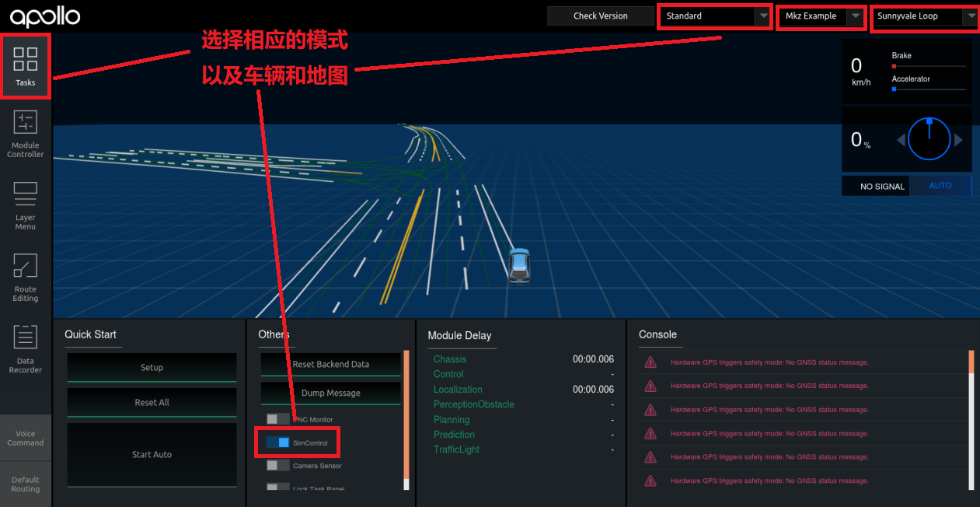Click the right turn signal arrow
Image resolution: width=980 pixels, height=507 pixels.
point(958,140)
